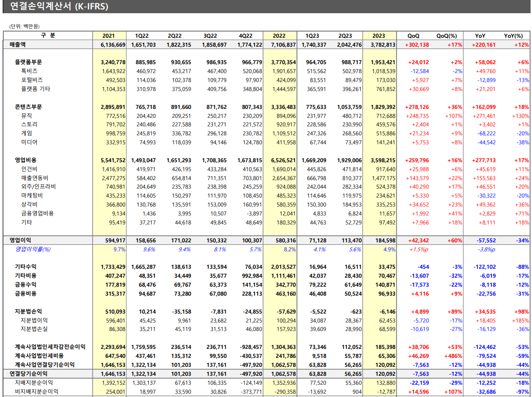This screenshot has width=532, height=397.
Task: Select the 2021 column header
Action: pos(109,36)
